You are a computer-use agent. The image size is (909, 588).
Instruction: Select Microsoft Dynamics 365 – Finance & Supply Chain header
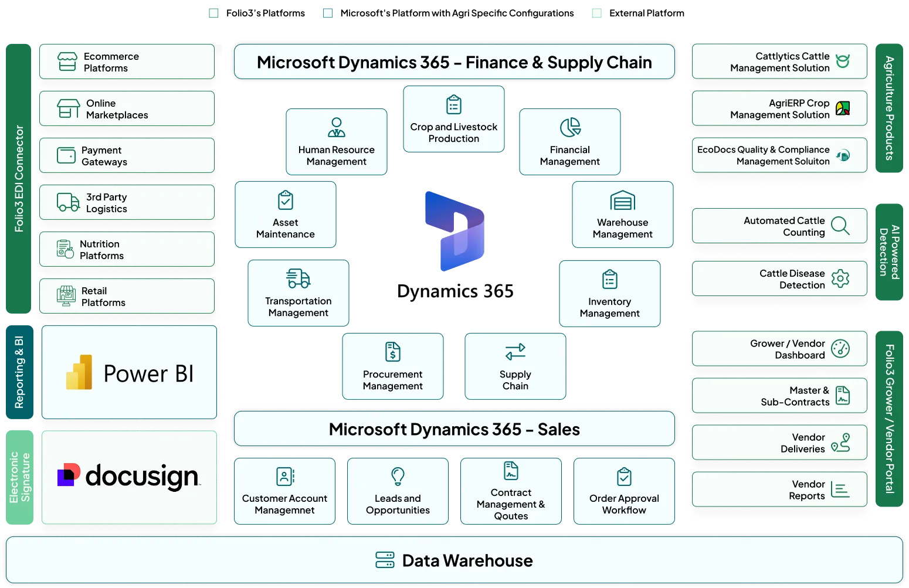coord(454,62)
